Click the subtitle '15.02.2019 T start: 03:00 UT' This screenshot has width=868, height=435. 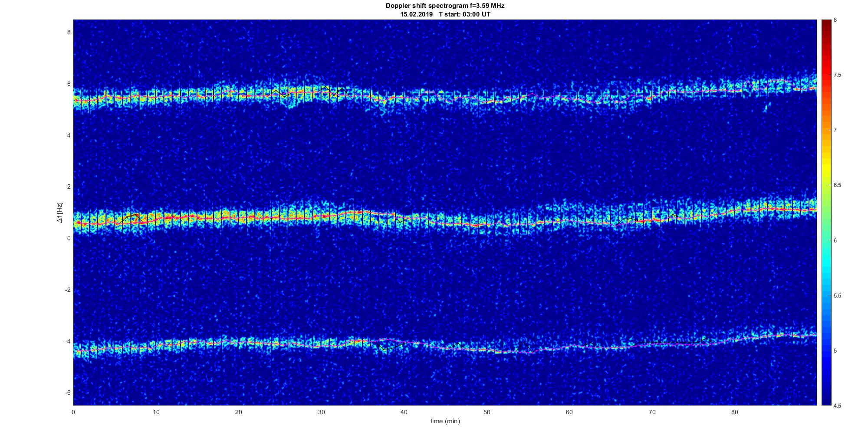pyautogui.click(x=445, y=14)
